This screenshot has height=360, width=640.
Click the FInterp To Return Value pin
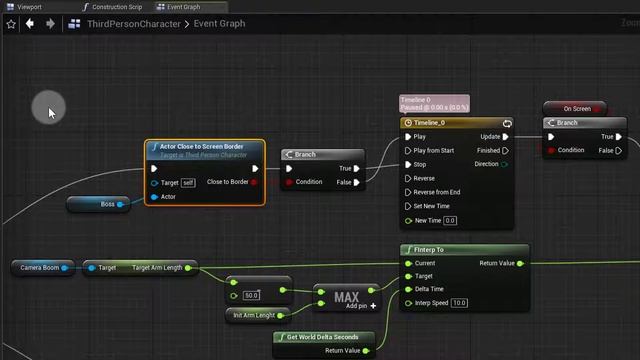[520, 264]
